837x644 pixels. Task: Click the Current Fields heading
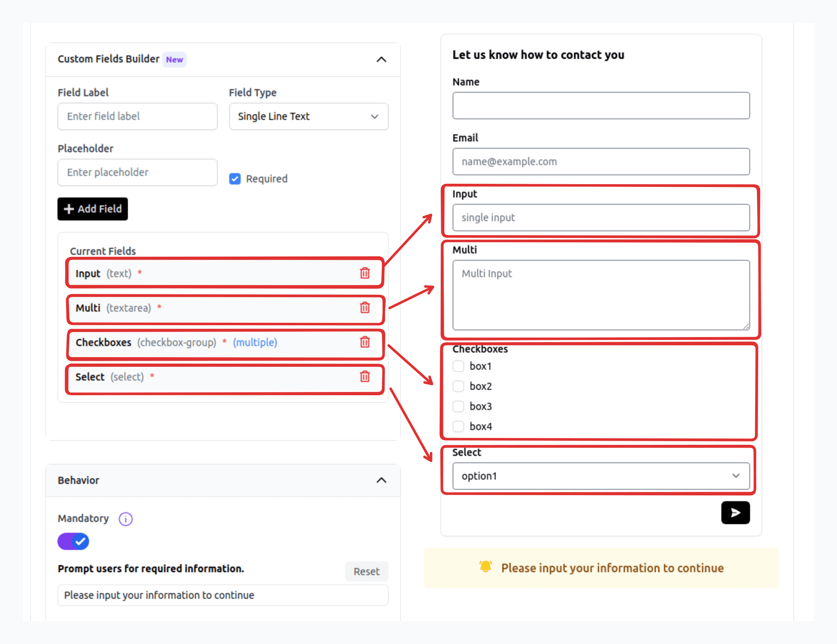click(103, 251)
